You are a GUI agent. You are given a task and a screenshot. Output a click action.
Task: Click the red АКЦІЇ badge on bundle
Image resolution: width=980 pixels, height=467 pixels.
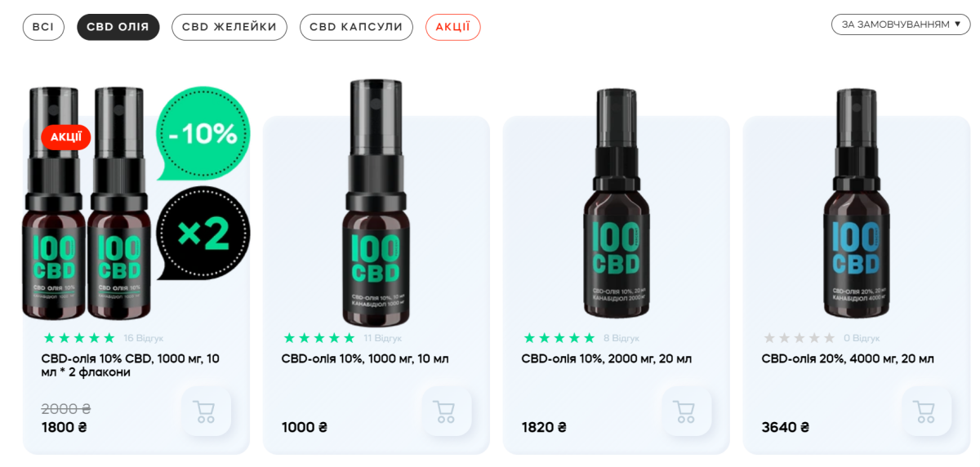point(66,137)
